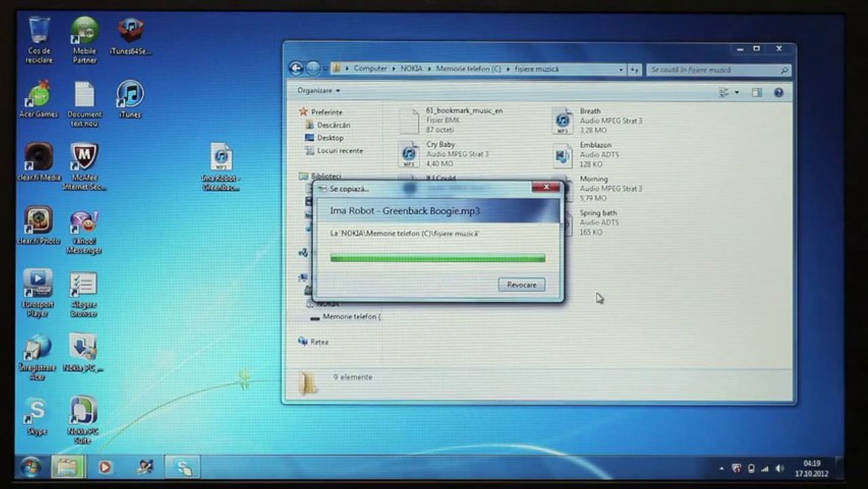Minimize the Explorer window
The width and height of the screenshot is (868, 489).
pos(740,49)
